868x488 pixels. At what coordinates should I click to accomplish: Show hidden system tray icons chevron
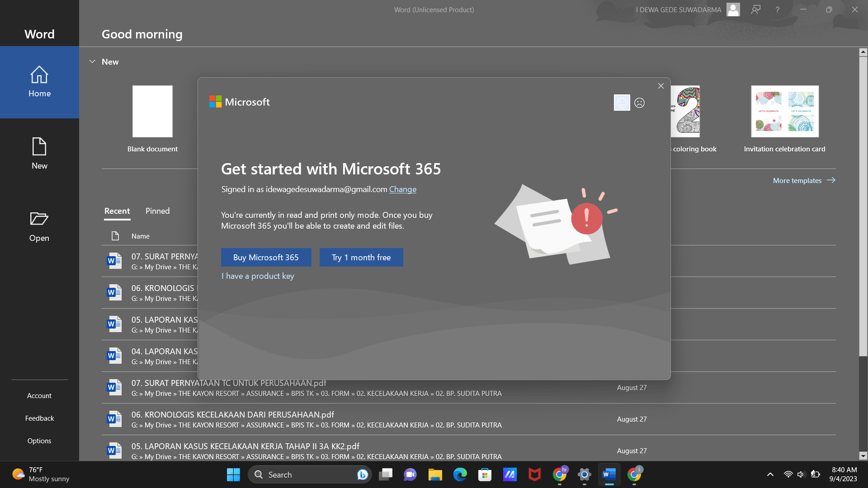[770, 474]
